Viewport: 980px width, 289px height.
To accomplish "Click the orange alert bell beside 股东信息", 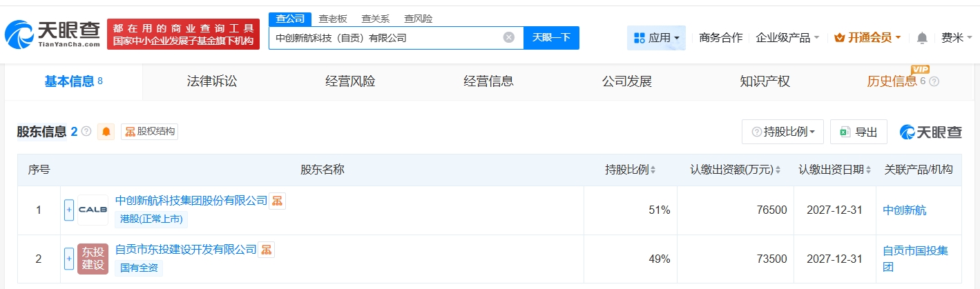I will [106, 132].
